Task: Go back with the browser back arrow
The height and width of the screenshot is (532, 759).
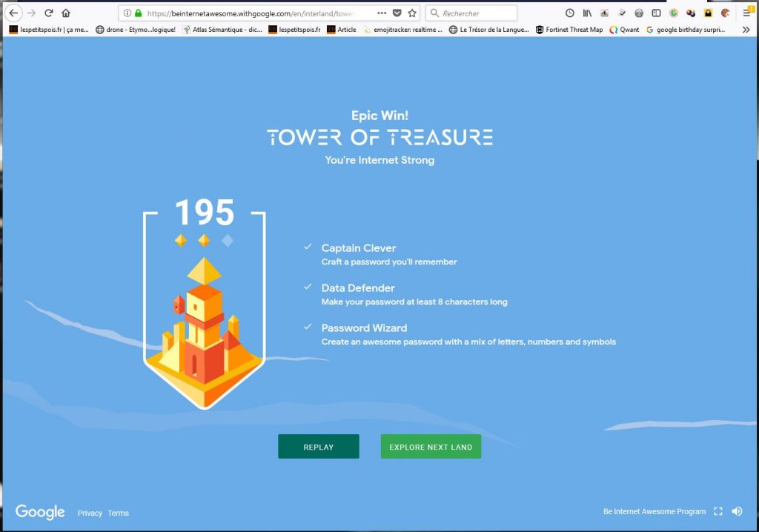Action: pos(13,13)
